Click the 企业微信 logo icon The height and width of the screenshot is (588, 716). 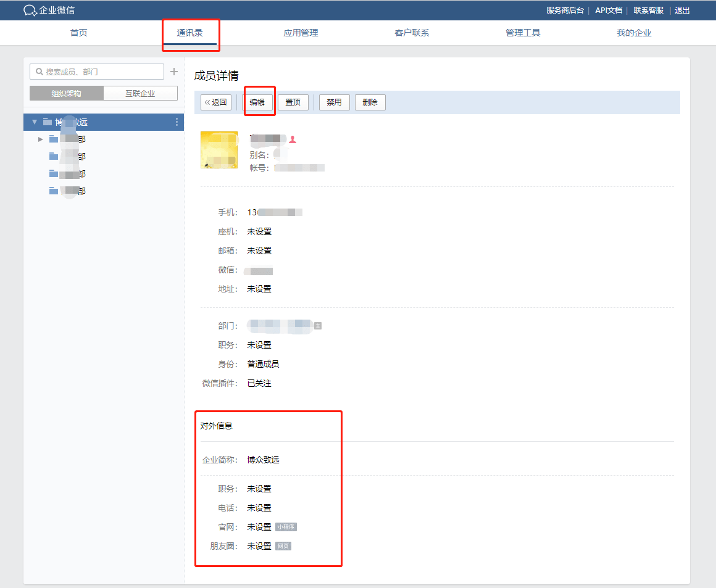(x=30, y=10)
